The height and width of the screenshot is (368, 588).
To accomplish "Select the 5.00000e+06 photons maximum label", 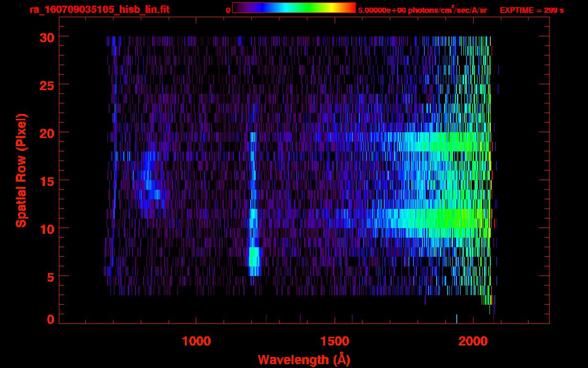I will (x=422, y=10).
